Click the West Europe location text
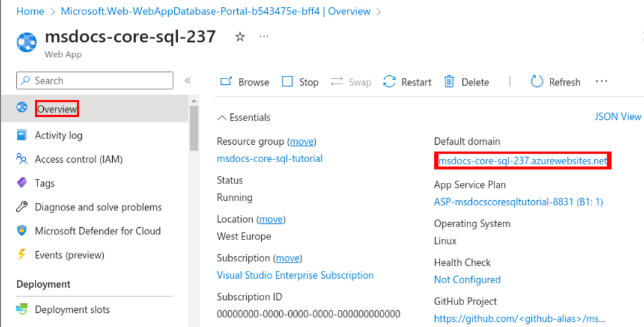 point(244,236)
